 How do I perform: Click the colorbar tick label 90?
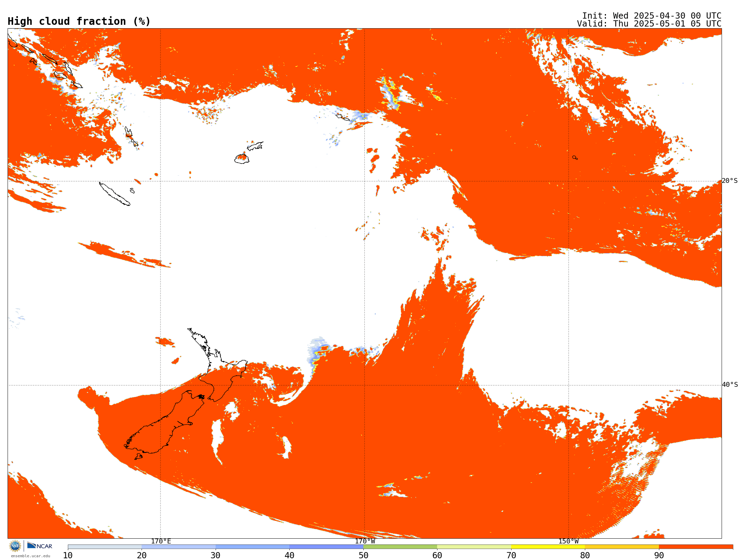coord(659,555)
